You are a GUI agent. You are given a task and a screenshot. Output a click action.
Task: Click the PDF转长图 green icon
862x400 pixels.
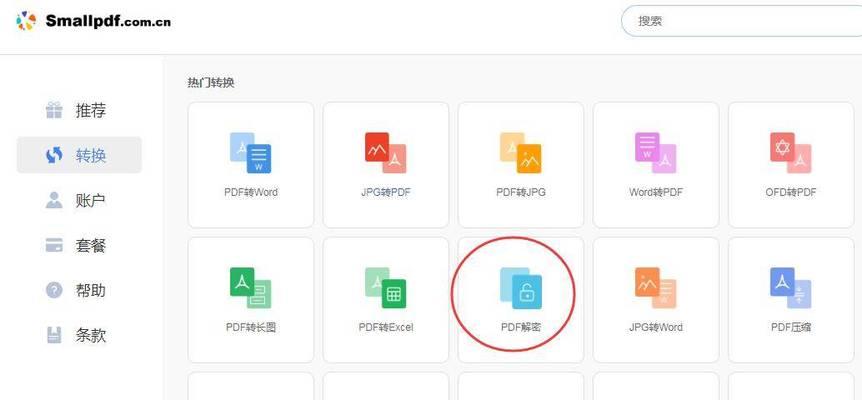point(251,287)
